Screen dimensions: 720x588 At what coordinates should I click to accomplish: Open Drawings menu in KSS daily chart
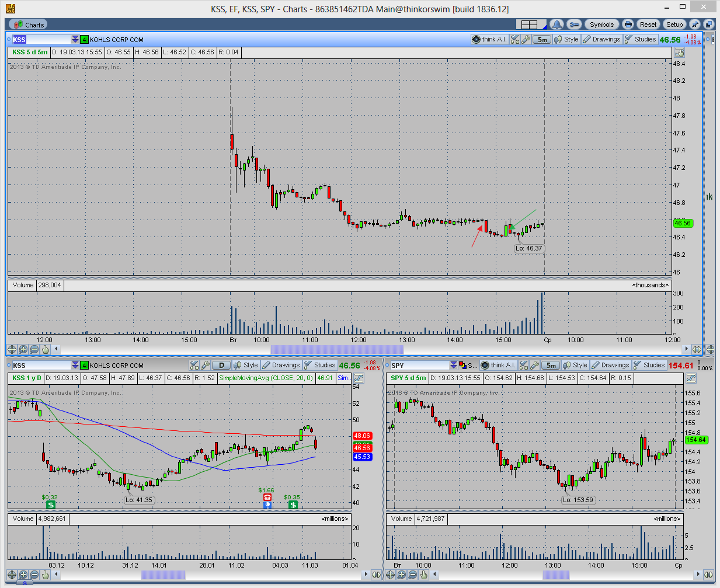[281, 365]
